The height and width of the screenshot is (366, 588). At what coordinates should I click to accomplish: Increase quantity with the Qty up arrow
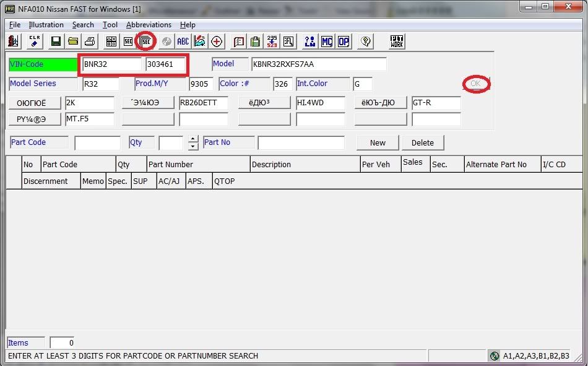[193, 139]
